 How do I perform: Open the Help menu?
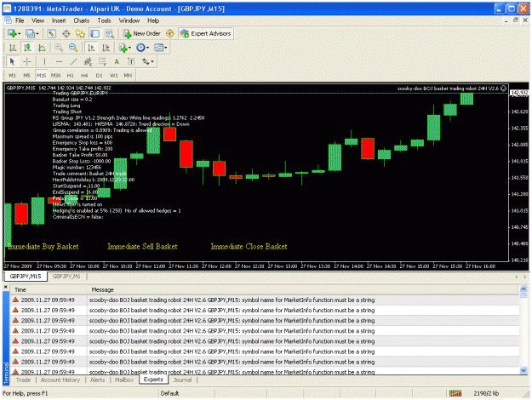[153, 20]
